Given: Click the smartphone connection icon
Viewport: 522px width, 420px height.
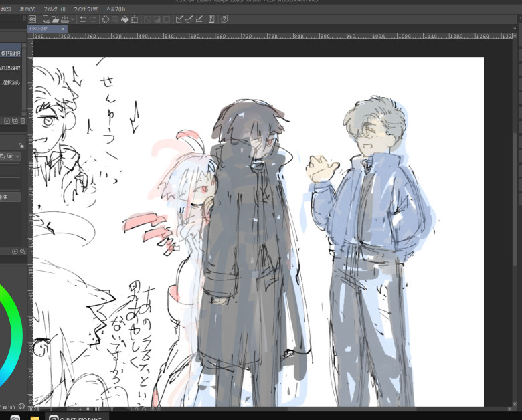Looking at the screenshot, I should click(x=211, y=19).
